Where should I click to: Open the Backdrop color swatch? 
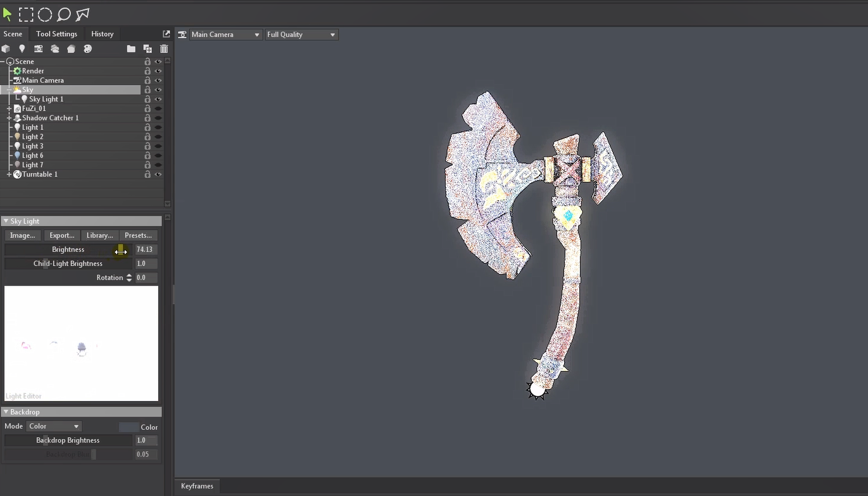pos(129,427)
